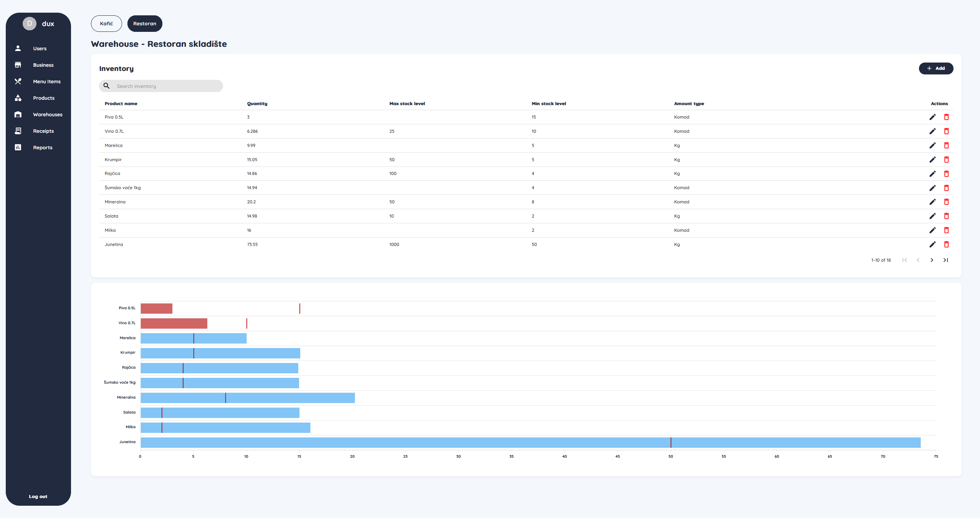Delete the Junetina row
Image resolution: width=980 pixels, height=518 pixels.
[x=946, y=244]
